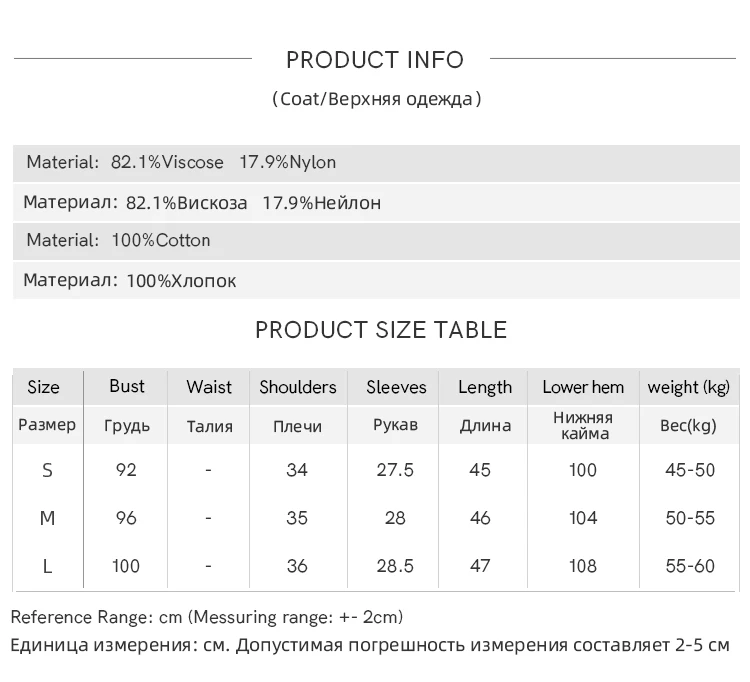Select the Bust column header
The height and width of the screenshot is (682, 750).
coord(127,386)
